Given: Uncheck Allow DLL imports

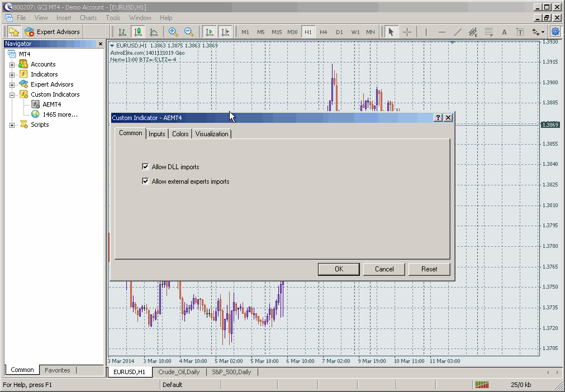Looking at the screenshot, I should (146, 167).
